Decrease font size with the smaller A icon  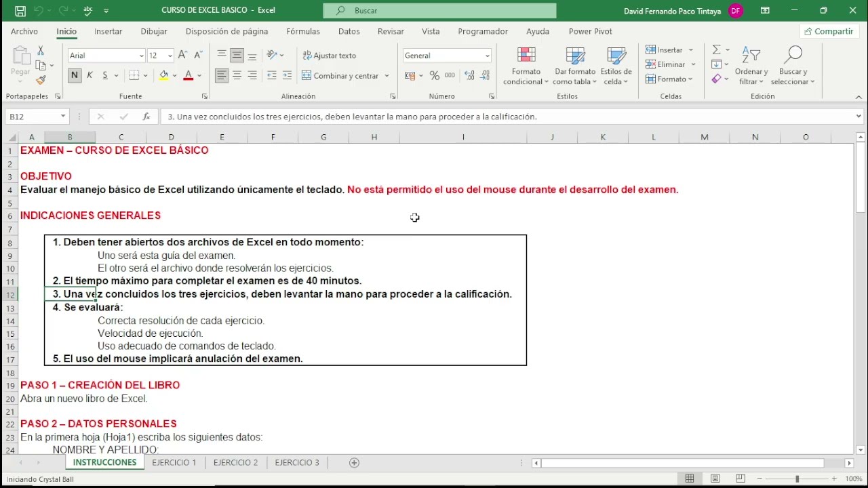[198, 56]
